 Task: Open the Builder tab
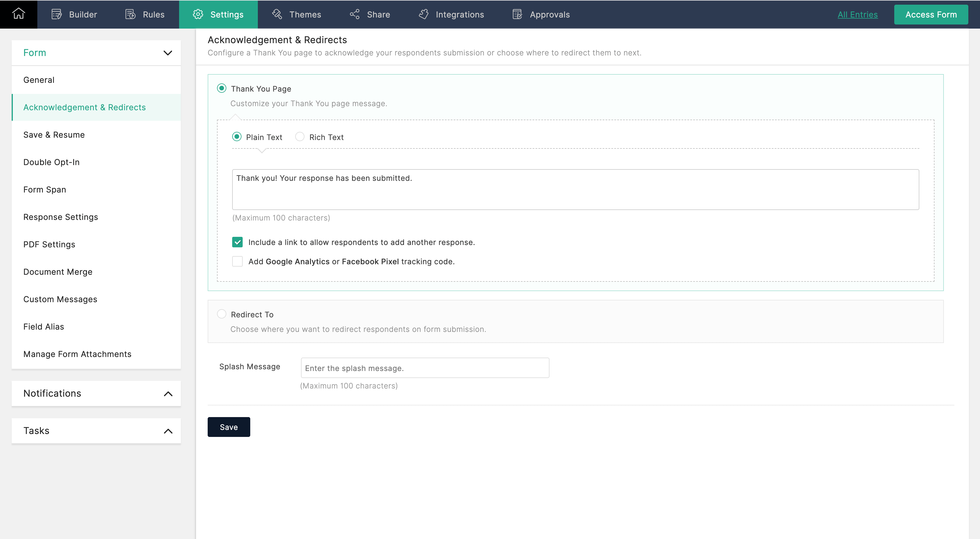[74, 15]
